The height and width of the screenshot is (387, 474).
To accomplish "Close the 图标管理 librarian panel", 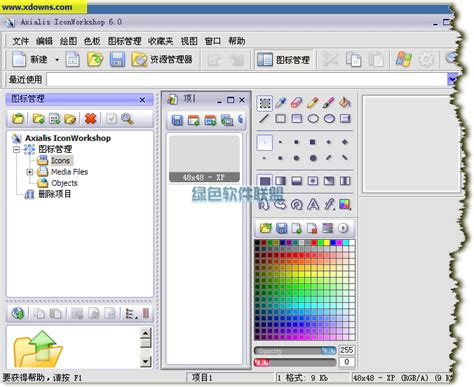I will coord(142,100).
